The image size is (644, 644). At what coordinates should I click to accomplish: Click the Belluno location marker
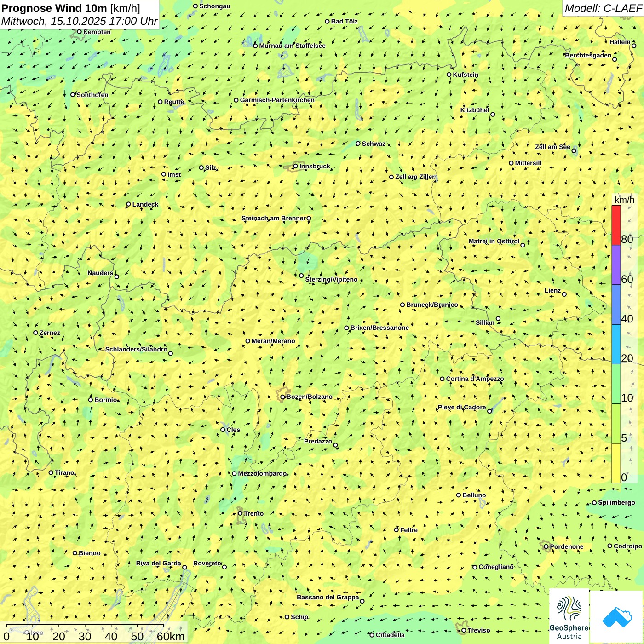click(459, 495)
